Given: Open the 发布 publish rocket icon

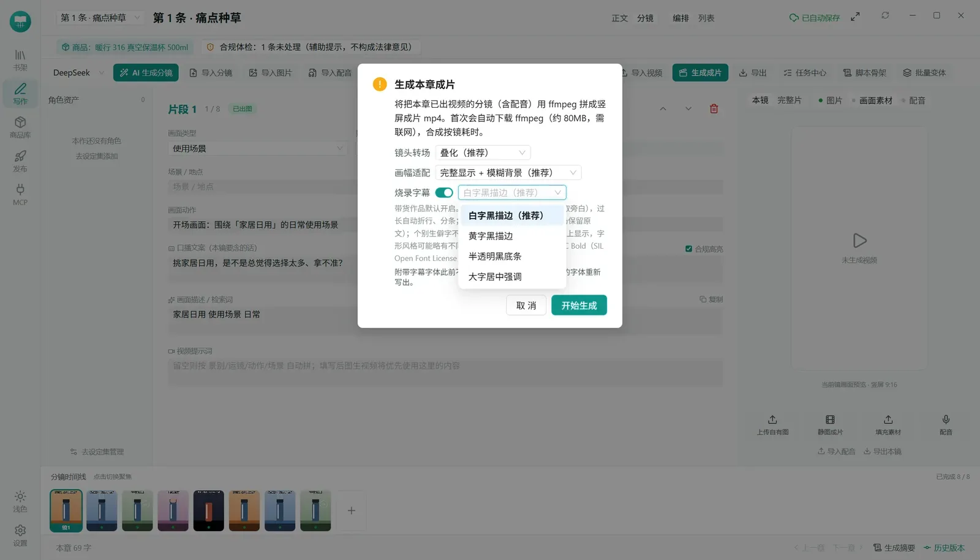Looking at the screenshot, I should [20, 161].
